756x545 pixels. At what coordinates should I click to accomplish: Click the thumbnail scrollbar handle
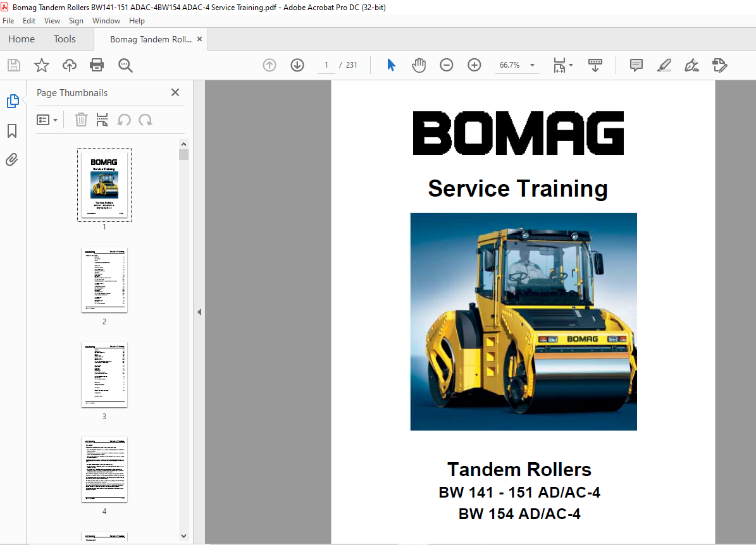coord(183,154)
